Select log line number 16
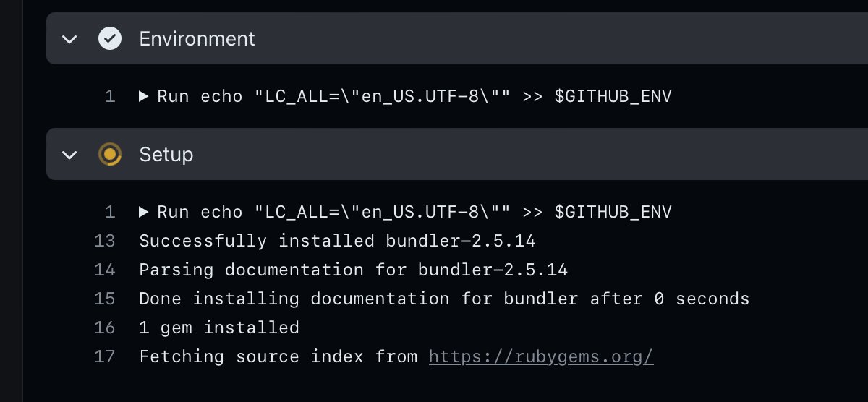 click(x=105, y=328)
